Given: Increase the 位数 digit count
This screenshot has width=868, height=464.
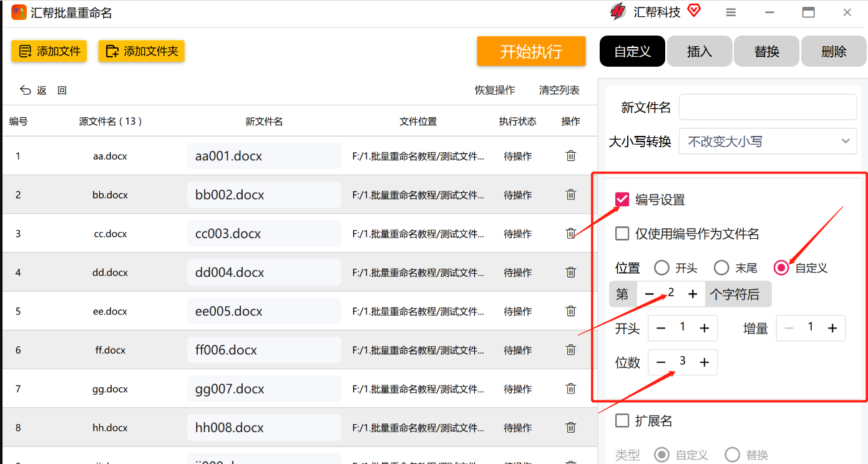Looking at the screenshot, I should (x=705, y=362).
